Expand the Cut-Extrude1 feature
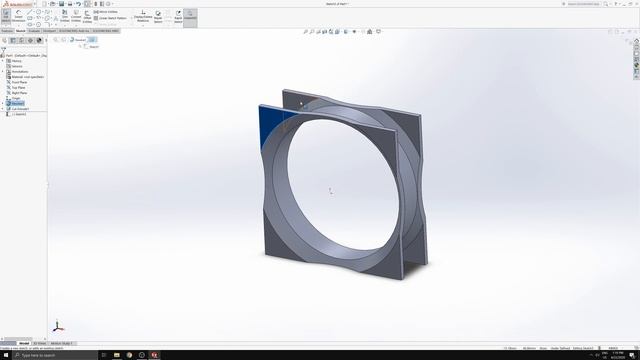Image resolution: width=640 pixels, height=360 pixels. [3, 109]
